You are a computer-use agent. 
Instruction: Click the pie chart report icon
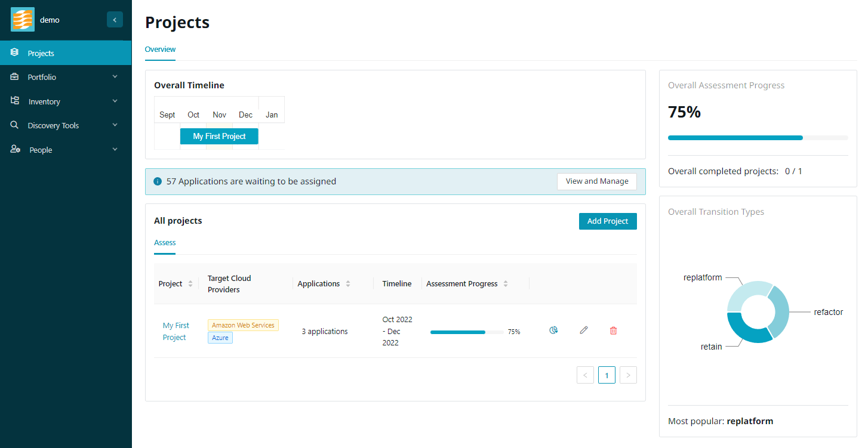pos(553,330)
